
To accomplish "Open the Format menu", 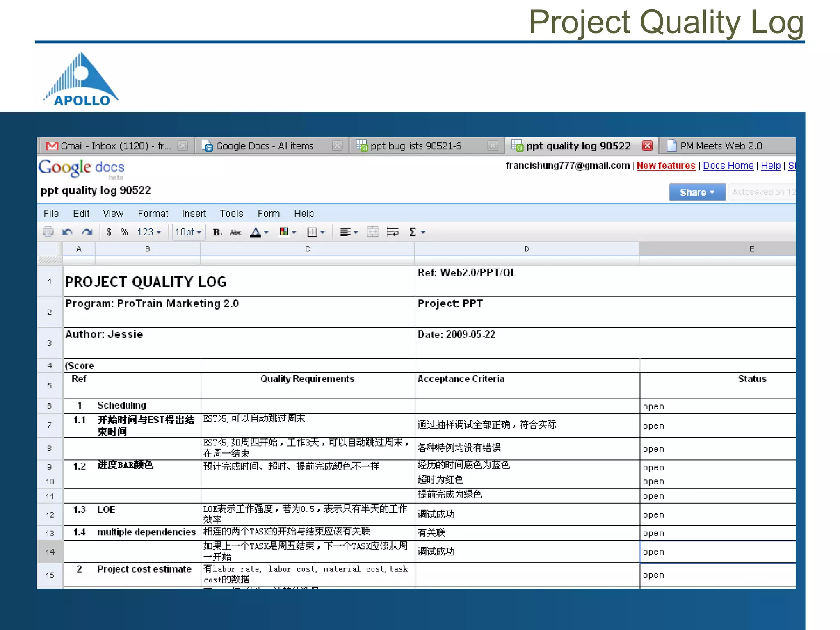I will click(x=153, y=213).
